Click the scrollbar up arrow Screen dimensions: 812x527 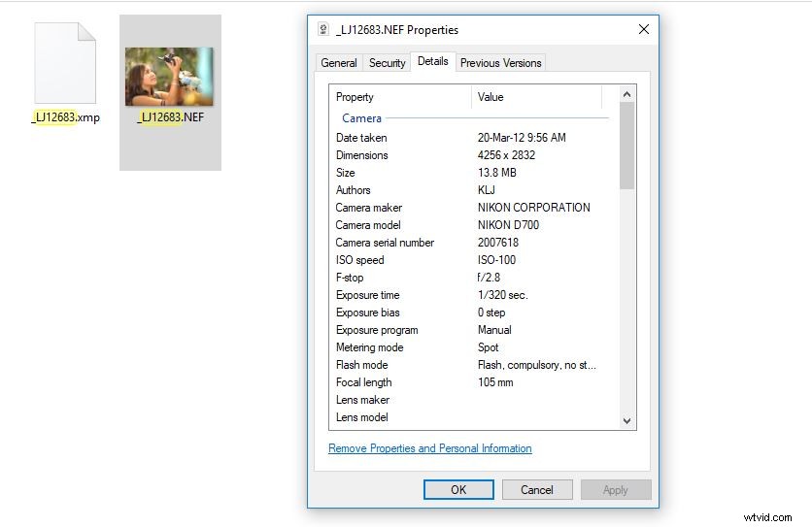point(626,94)
